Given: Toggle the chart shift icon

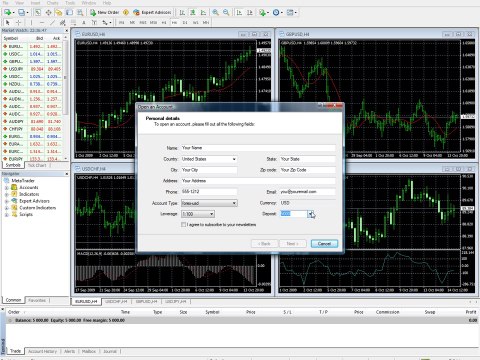Looking at the screenshot, I should 249,12.
